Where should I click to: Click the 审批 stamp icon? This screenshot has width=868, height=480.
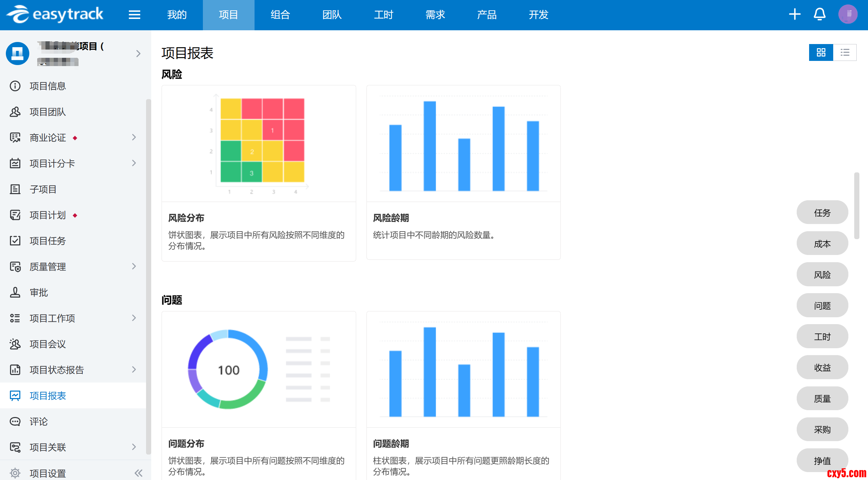[x=15, y=292]
